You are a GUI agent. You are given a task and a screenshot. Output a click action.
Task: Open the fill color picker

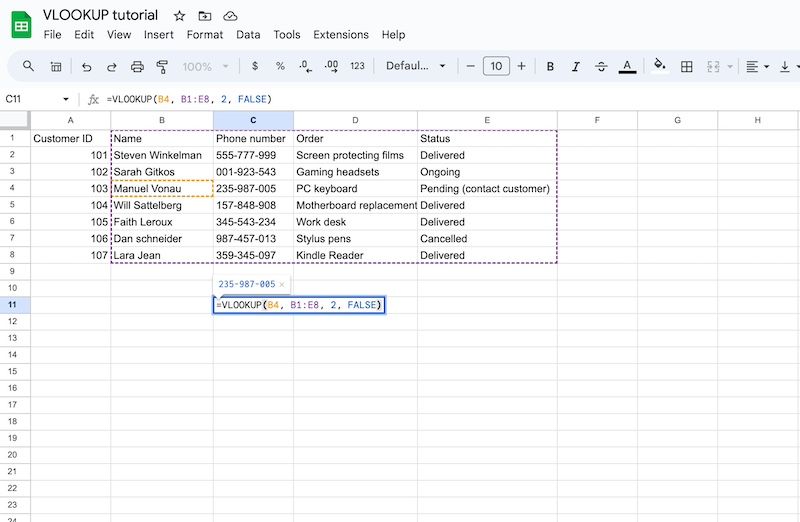coord(660,65)
